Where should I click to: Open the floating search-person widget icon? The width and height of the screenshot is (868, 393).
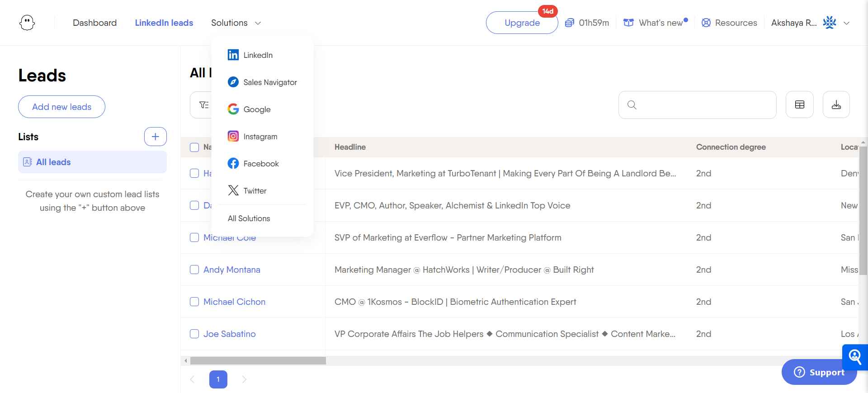click(855, 356)
